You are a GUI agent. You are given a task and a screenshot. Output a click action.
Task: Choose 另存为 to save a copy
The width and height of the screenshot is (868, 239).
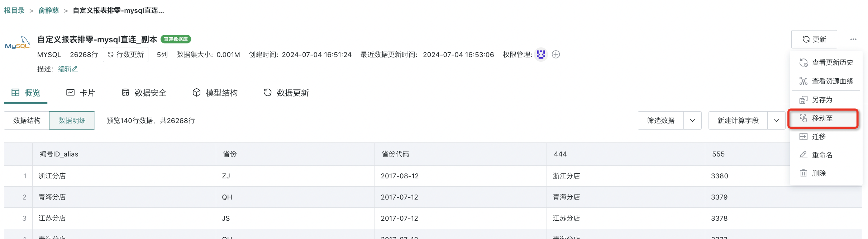(822, 100)
